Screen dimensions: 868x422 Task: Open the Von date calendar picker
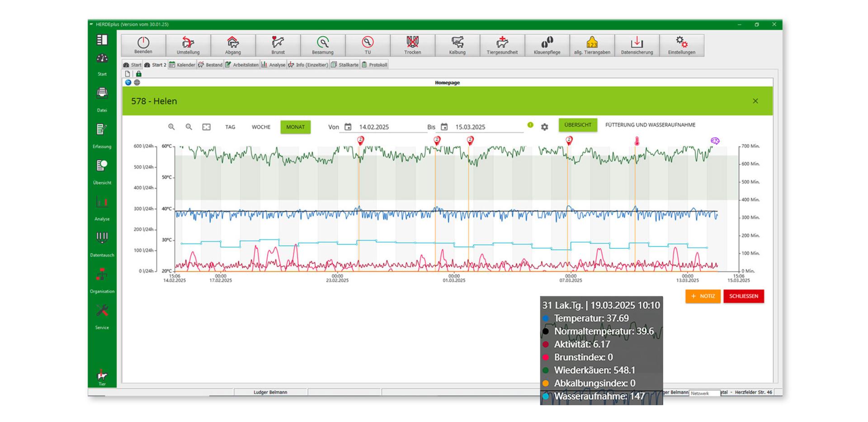tap(348, 127)
